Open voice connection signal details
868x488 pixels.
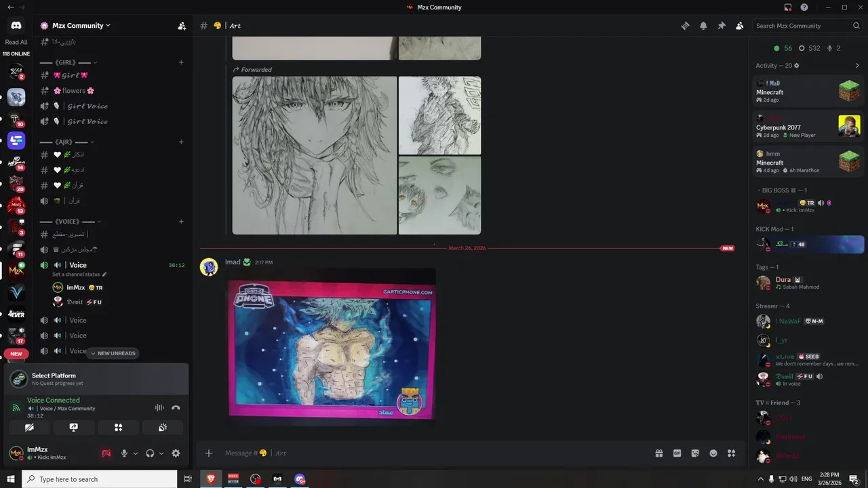coord(16,407)
